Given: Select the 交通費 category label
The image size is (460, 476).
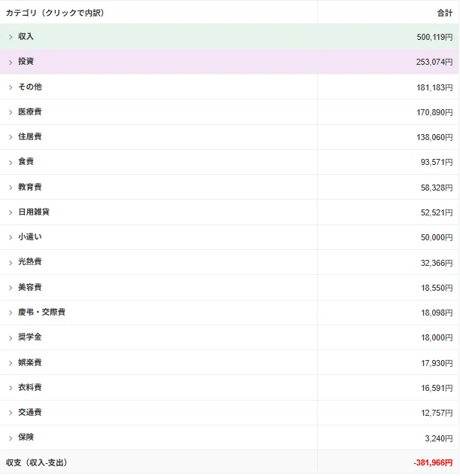Looking at the screenshot, I should click(29, 412).
